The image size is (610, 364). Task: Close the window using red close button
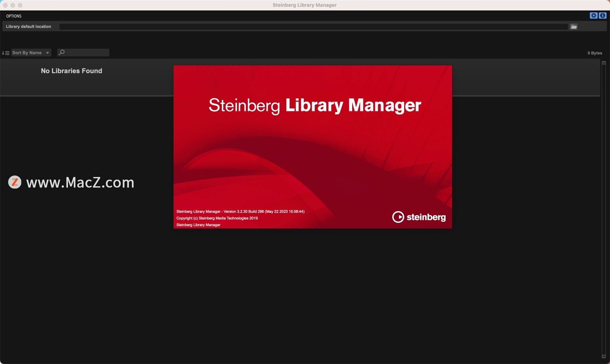point(5,5)
